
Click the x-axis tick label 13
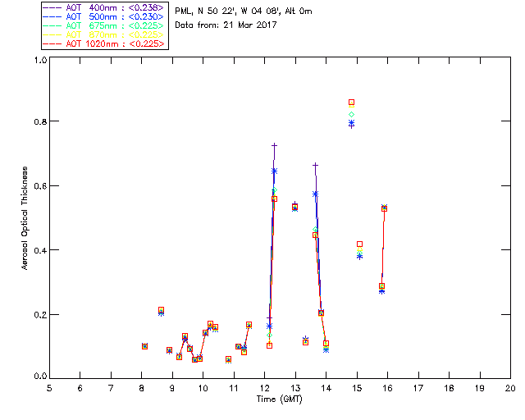coord(295,388)
